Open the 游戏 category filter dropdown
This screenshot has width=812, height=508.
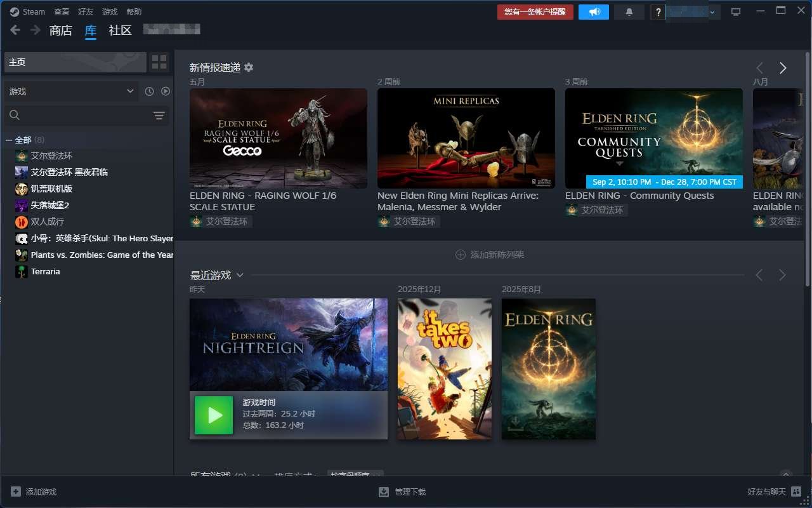click(x=71, y=91)
